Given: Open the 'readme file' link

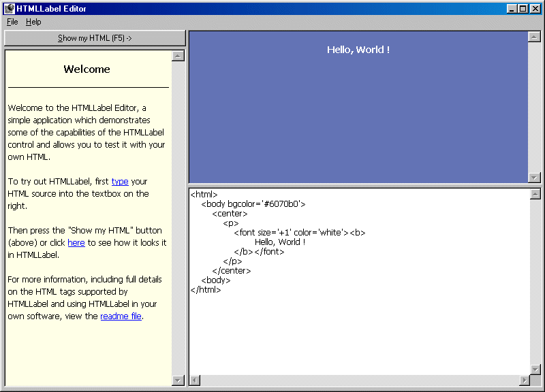Looking at the screenshot, I should pyautogui.click(x=121, y=316).
